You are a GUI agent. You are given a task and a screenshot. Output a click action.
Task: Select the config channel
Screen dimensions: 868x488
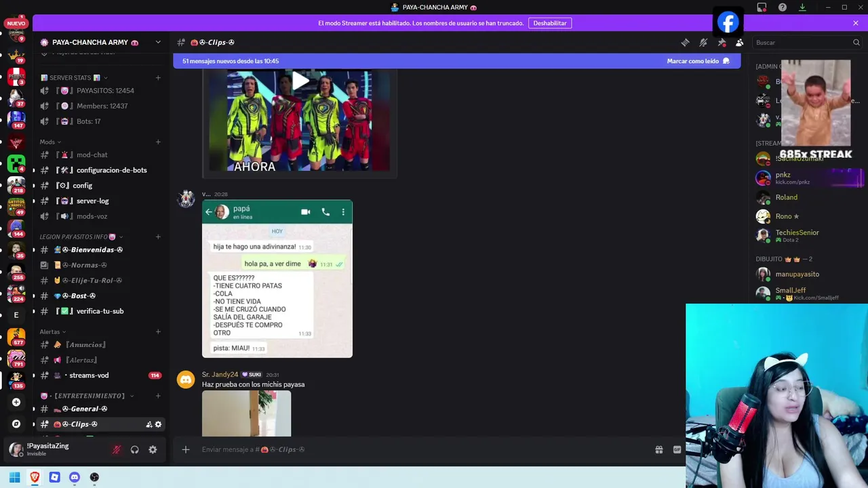pos(100,185)
